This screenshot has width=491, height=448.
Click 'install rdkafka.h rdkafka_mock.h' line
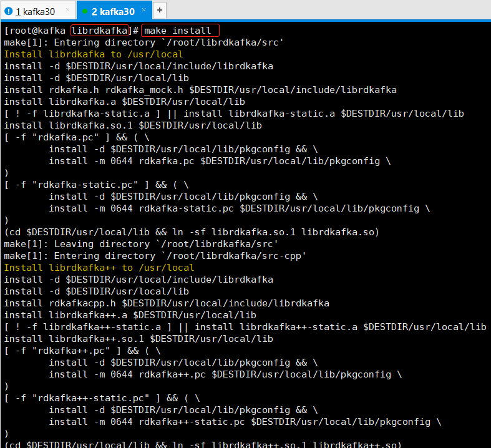pyautogui.click(x=200, y=90)
